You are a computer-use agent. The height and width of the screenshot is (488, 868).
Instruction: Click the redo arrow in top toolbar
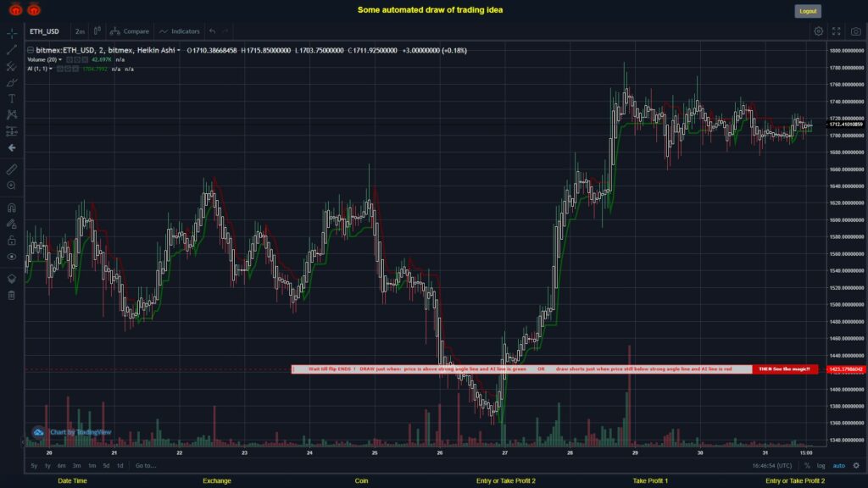click(x=225, y=31)
